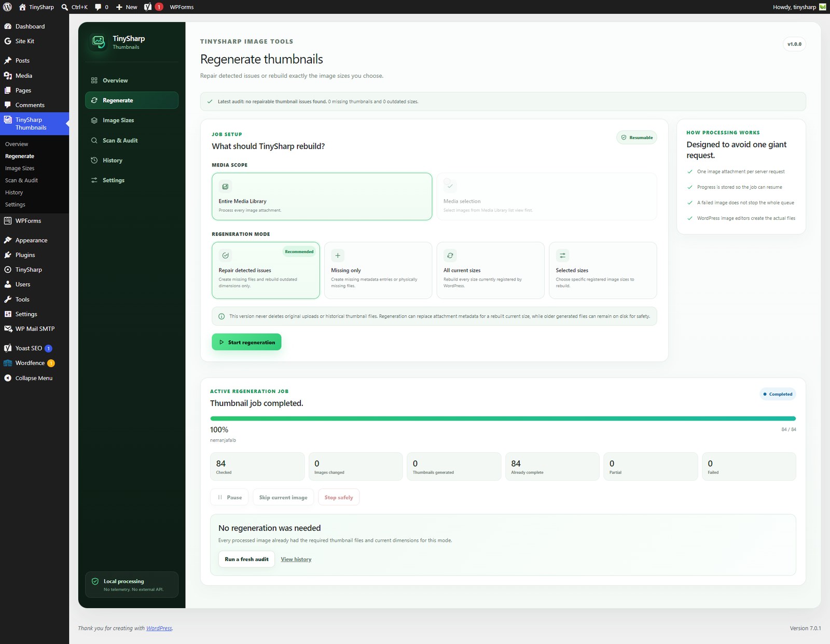Viewport: 830px width, 644px height.
Task: Click the user avatar next to Howdy
Action: coord(823,7)
